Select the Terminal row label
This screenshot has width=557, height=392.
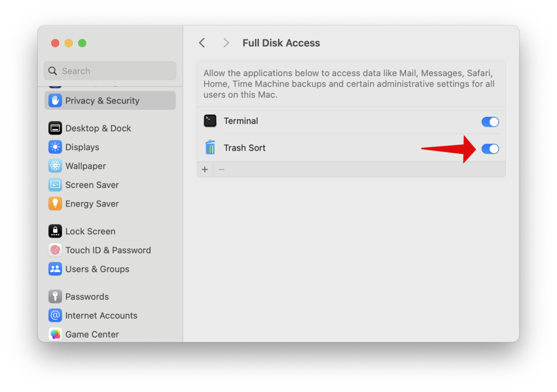[x=241, y=121]
